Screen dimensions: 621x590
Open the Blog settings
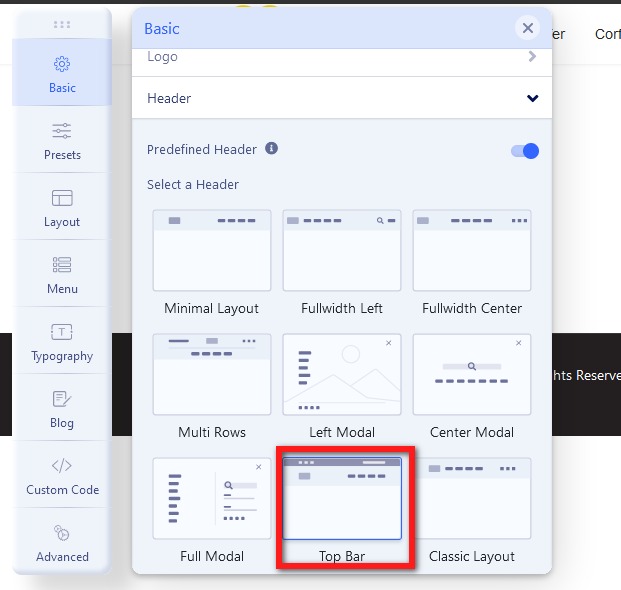pyautogui.click(x=62, y=407)
